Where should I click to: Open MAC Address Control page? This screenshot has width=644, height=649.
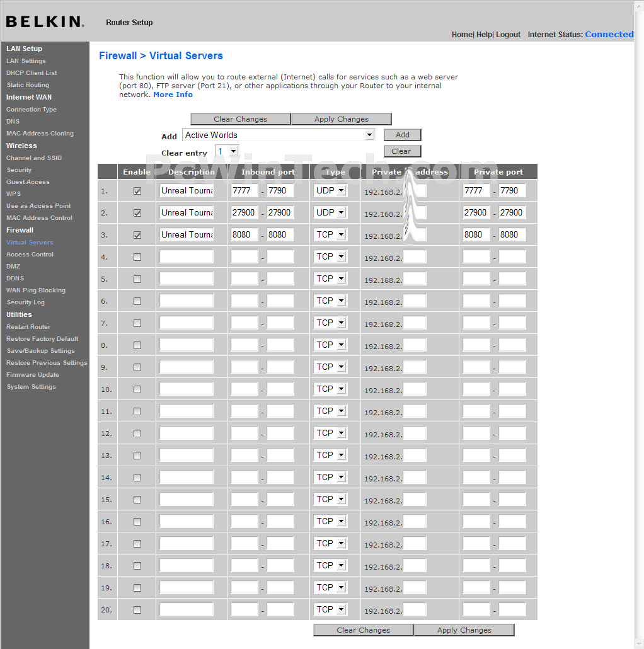point(39,218)
